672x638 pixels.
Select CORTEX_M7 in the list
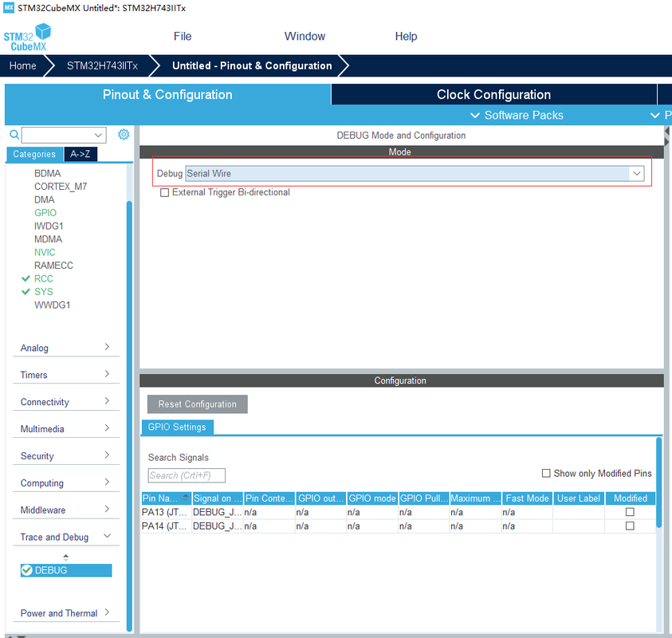point(61,187)
